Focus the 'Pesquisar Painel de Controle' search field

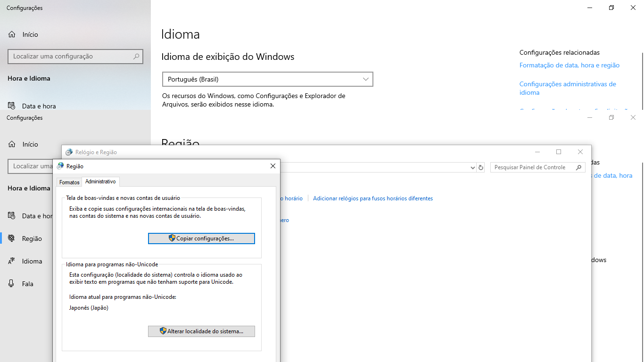(532, 167)
